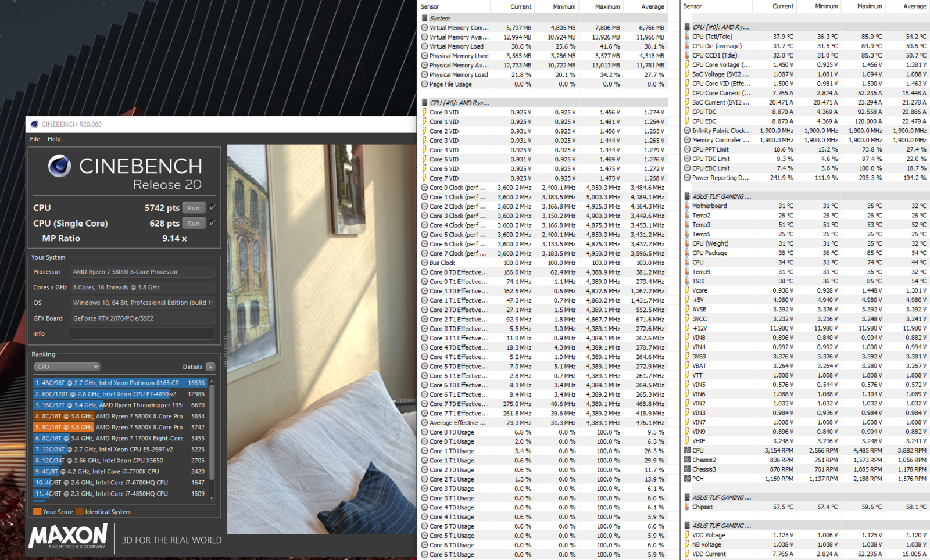The height and width of the screenshot is (560, 930).
Task: Collapse the ASUS TUF GAMING group above Motherboard
Action: (687, 196)
